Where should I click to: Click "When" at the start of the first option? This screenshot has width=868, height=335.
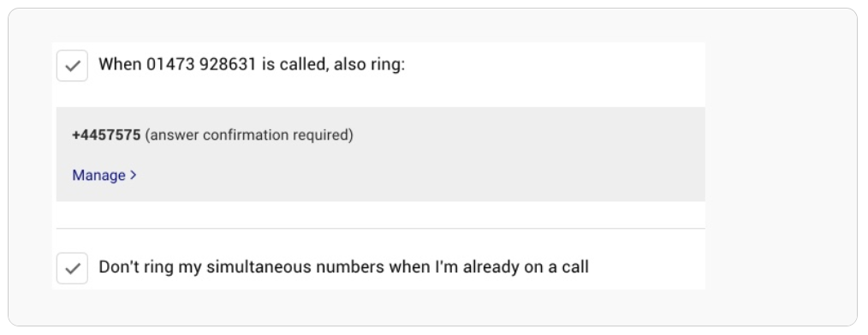120,65
